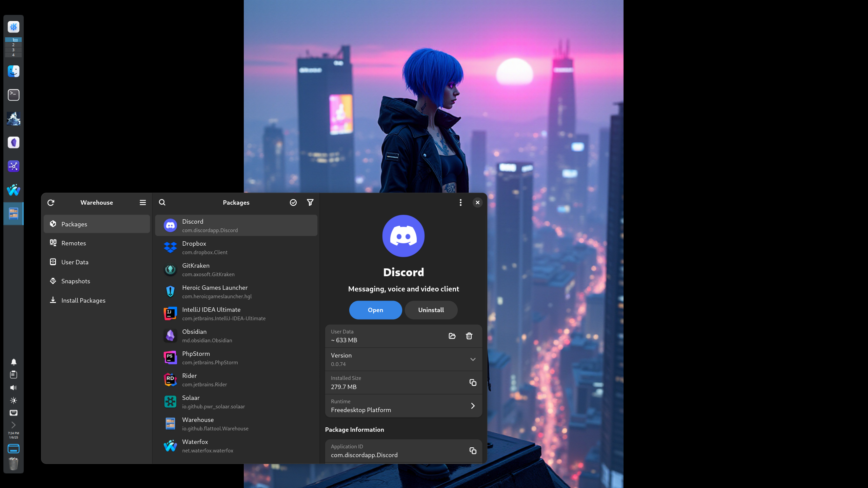Click the Uninstall button for Discord
The image size is (868, 488).
(x=431, y=310)
